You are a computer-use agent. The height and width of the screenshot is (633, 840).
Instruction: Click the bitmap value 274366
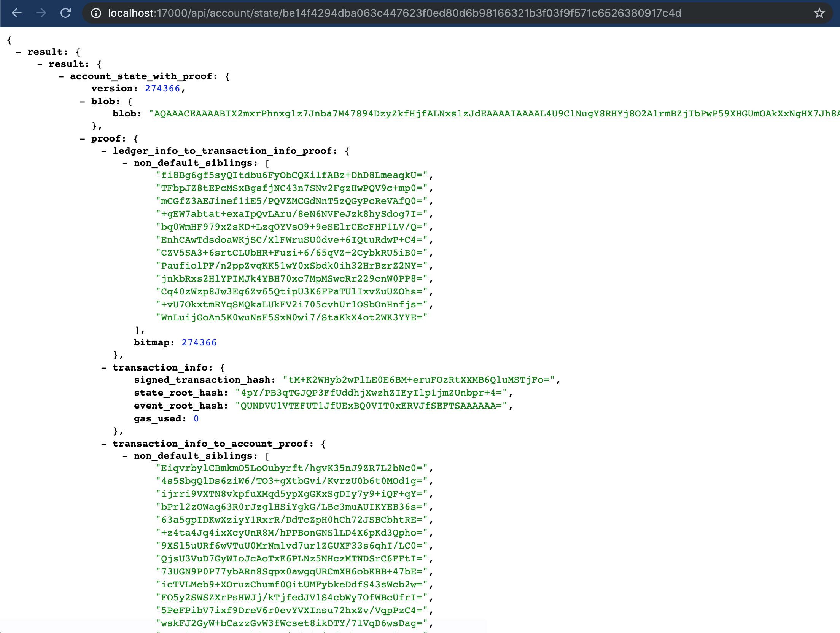pos(199,343)
